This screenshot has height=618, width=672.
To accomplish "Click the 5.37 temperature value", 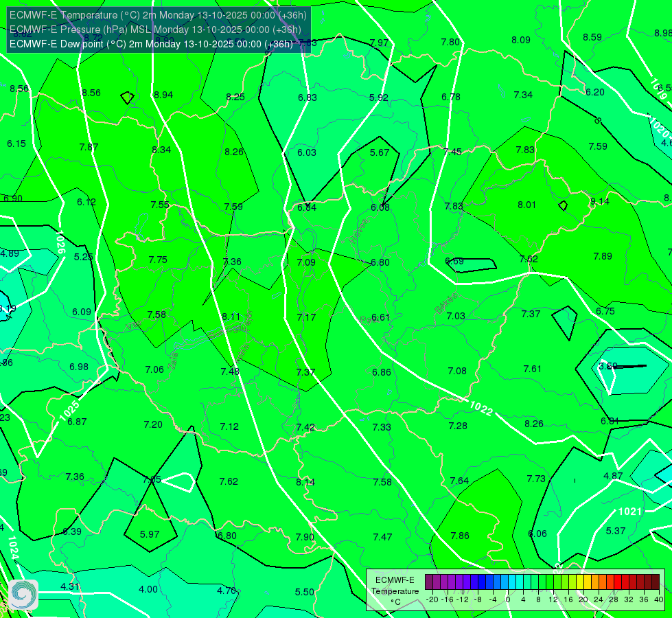I will point(616,531).
